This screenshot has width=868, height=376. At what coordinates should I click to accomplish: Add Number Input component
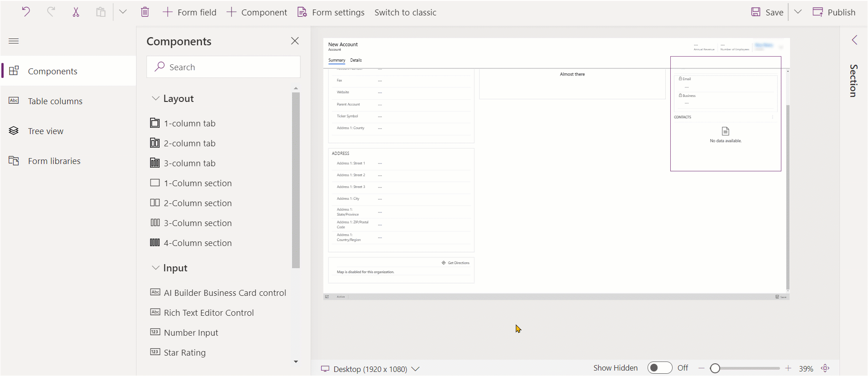(184, 333)
